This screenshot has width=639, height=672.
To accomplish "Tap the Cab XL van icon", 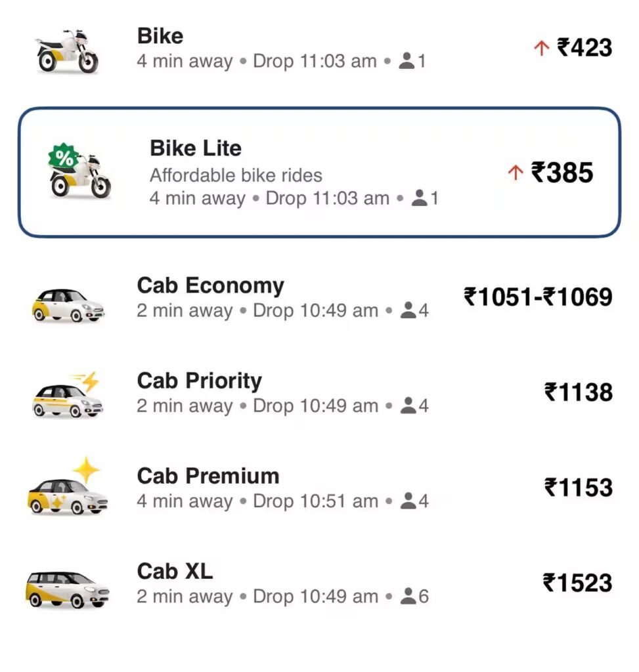I will [68, 589].
